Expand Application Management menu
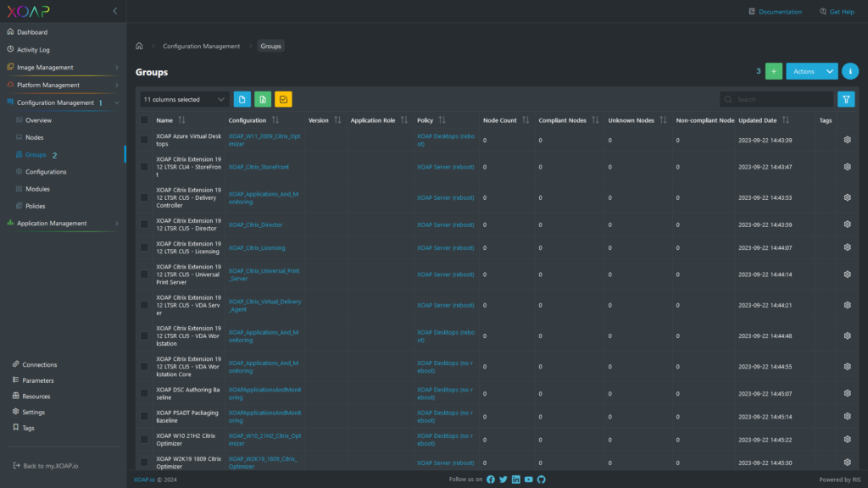 pyautogui.click(x=63, y=224)
